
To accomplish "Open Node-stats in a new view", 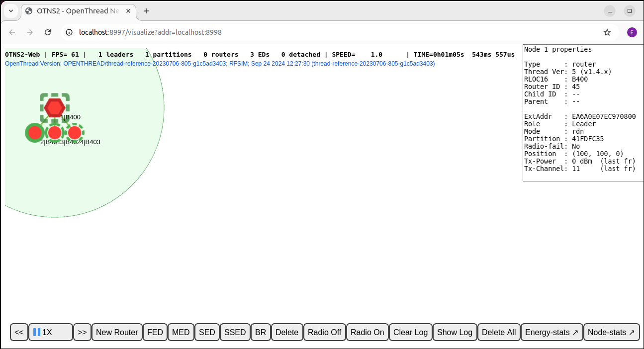I will 612,332.
